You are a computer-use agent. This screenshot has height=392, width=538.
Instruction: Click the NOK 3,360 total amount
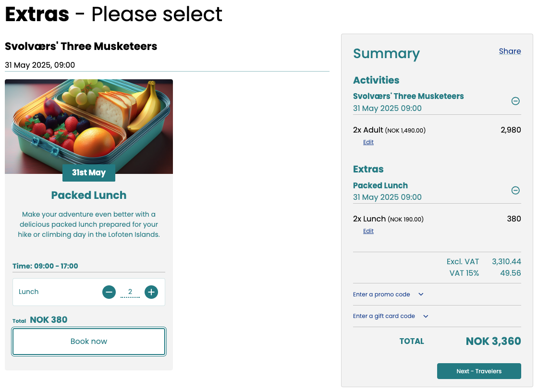(493, 342)
